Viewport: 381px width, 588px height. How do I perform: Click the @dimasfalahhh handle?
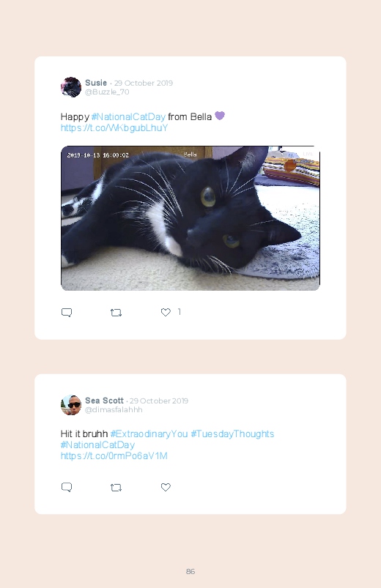(114, 410)
